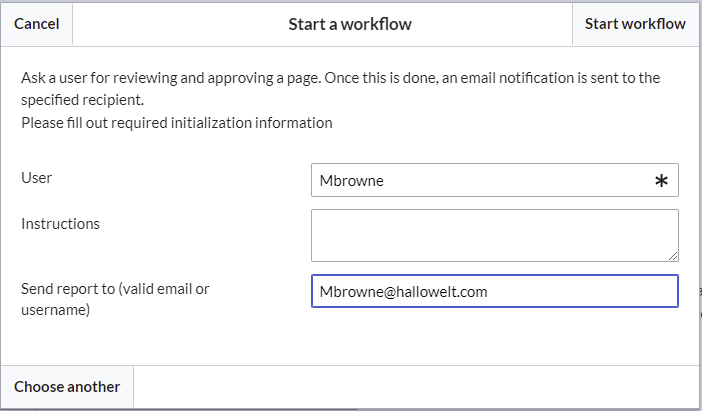Focus the Send report to email field

pos(495,291)
